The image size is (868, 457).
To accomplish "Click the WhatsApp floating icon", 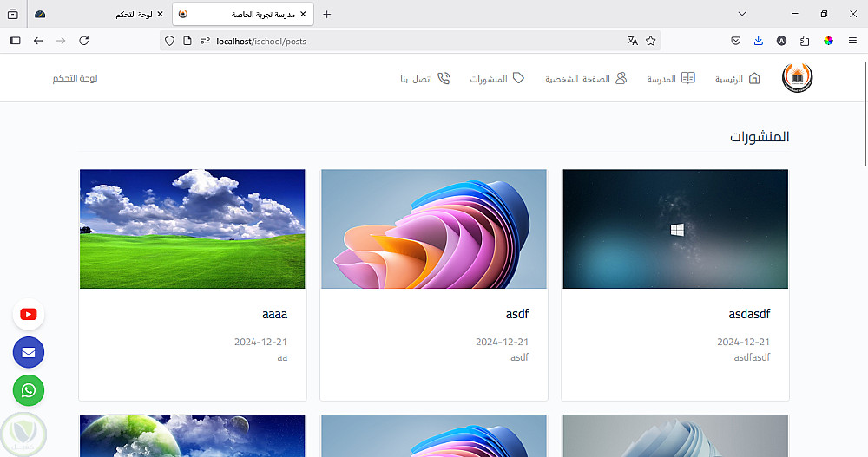I will click(29, 390).
